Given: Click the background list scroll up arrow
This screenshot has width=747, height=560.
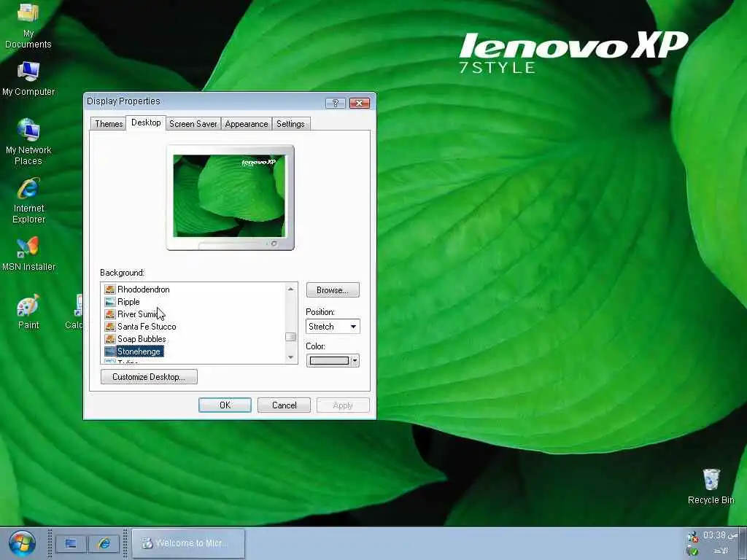Looking at the screenshot, I should coord(290,289).
